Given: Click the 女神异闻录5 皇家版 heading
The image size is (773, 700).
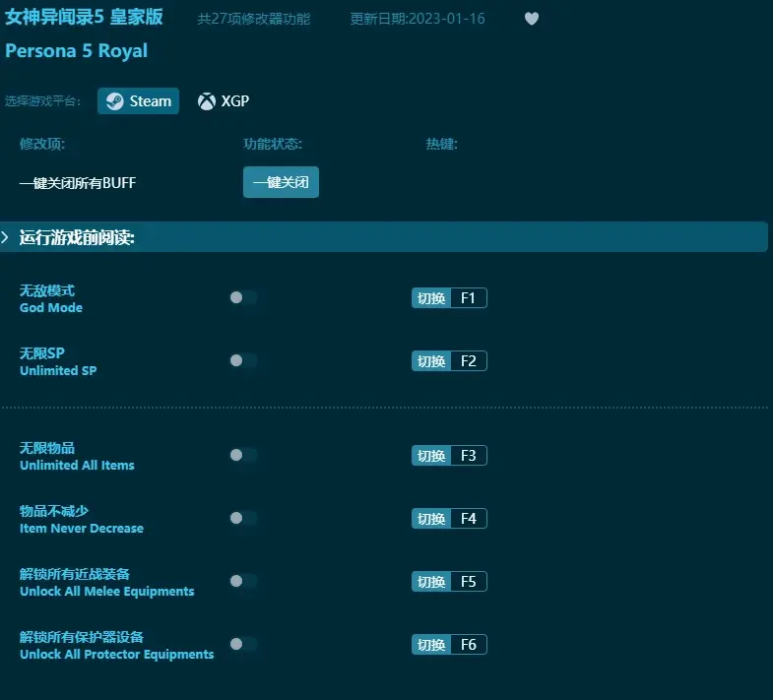Looking at the screenshot, I should (x=84, y=17).
